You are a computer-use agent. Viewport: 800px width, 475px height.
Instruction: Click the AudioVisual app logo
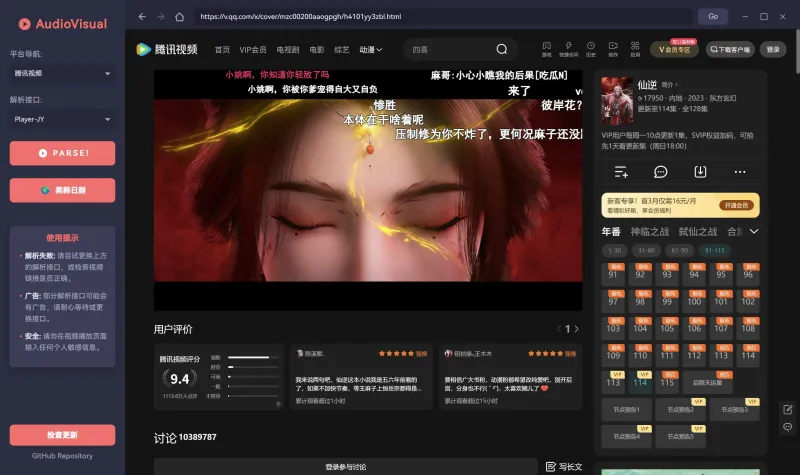[63, 24]
